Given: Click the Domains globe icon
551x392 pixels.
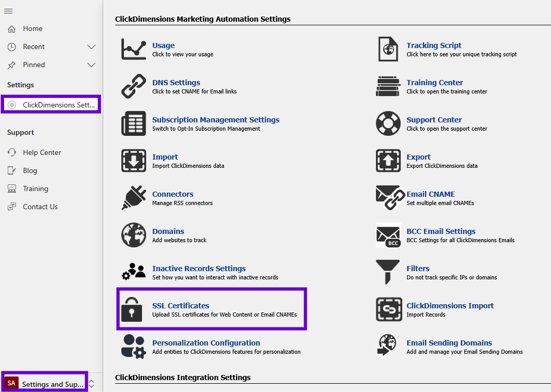Looking at the screenshot, I should (x=134, y=235).
